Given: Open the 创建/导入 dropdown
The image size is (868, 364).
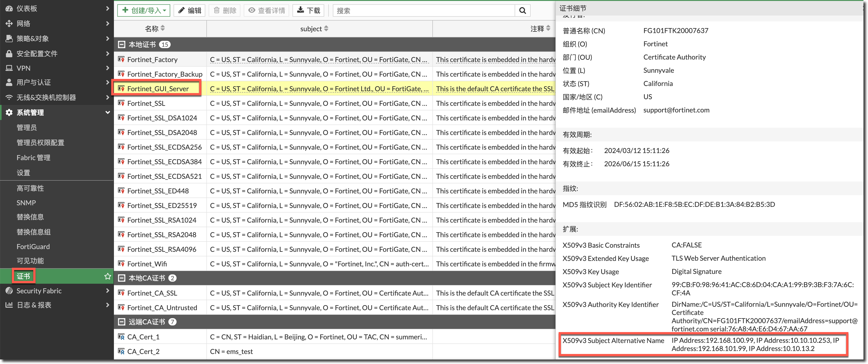Looking at the screenshot, I should pyautogui.click(x=144, y=10).
